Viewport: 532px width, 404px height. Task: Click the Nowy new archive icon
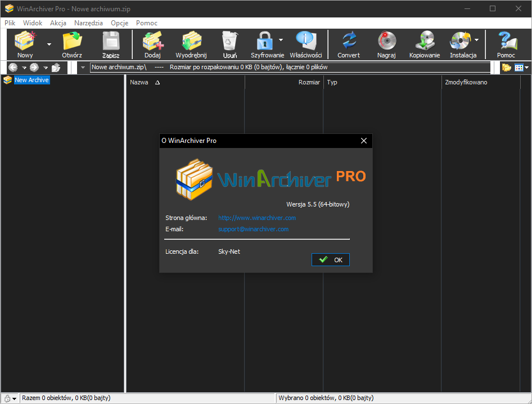[x=25, y=41]
